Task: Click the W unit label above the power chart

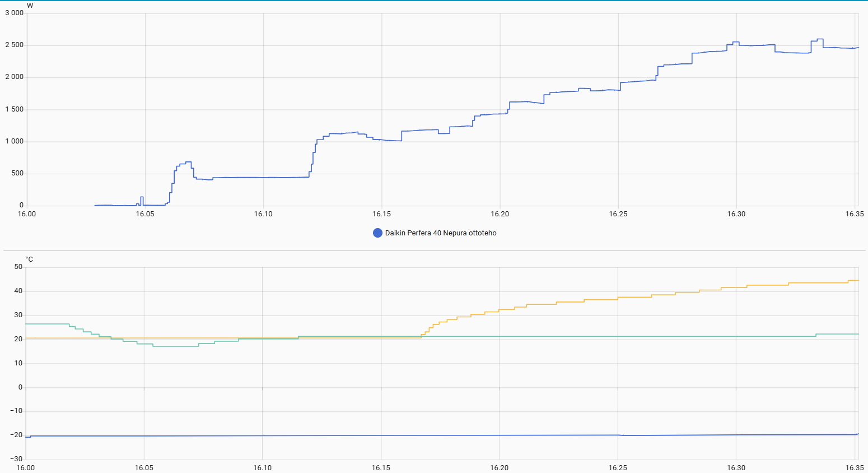Action: click(x=30, y=6)
